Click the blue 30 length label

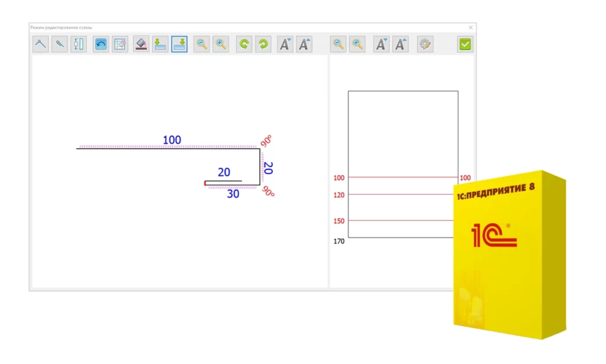coord(233,194)
